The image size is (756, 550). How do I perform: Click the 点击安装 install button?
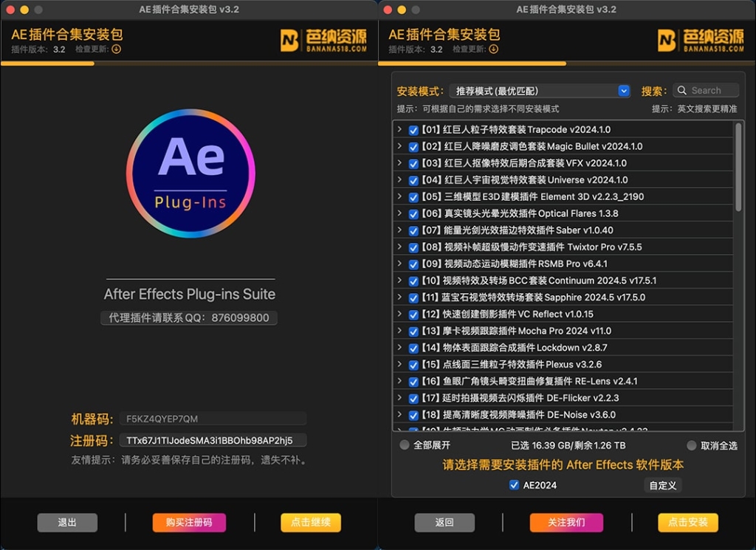pyautogui.click(x=688, y=523)
